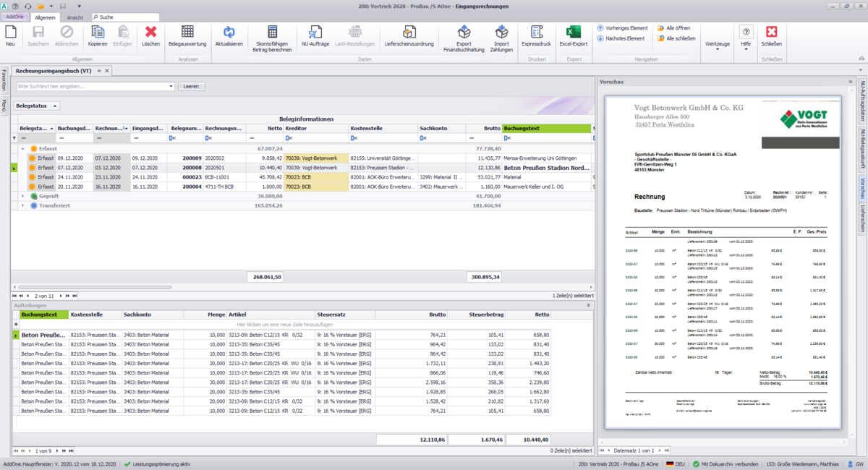Switch to the Ansicht ribbon tab
The height and width of the screenshot is (470, 868).
coord(75,16)
